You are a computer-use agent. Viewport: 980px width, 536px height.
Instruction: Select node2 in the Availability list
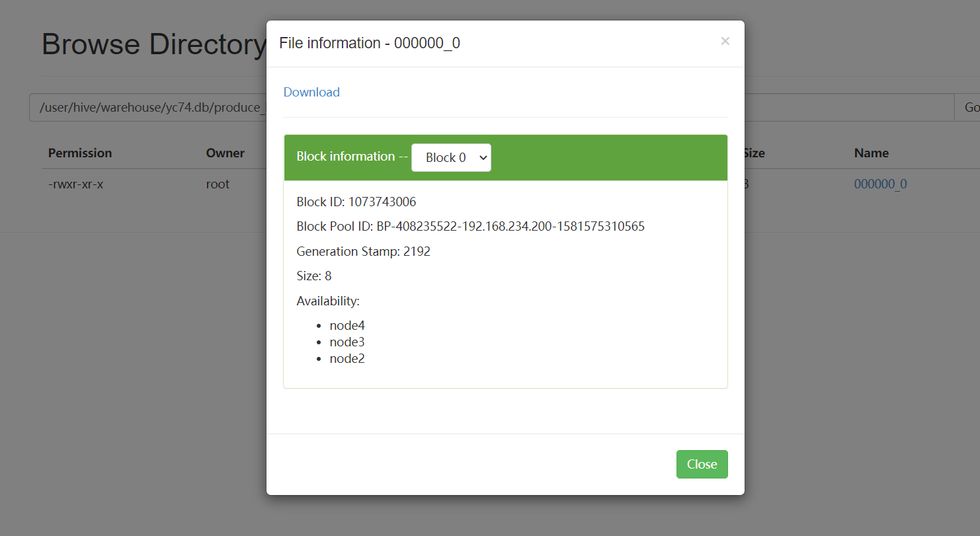(347, 358)
